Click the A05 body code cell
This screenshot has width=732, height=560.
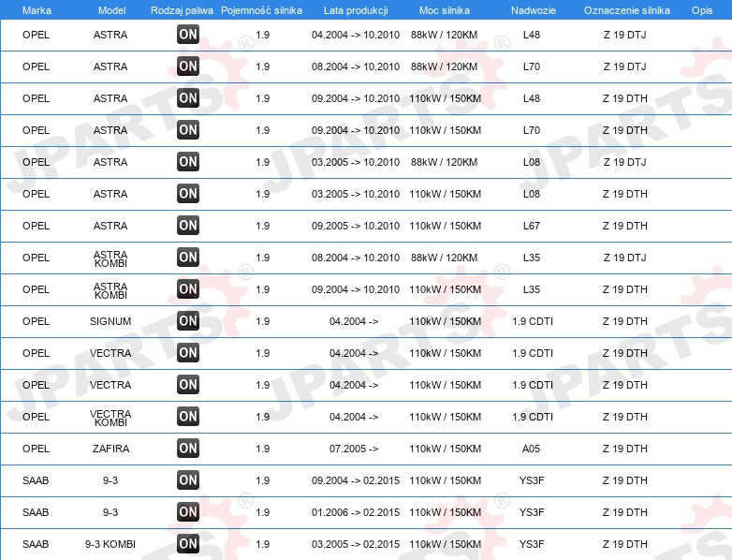tap(532, 449)
